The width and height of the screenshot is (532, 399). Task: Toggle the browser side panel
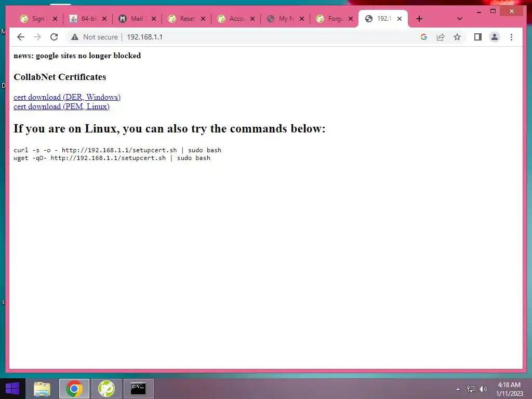coord(478,37)
